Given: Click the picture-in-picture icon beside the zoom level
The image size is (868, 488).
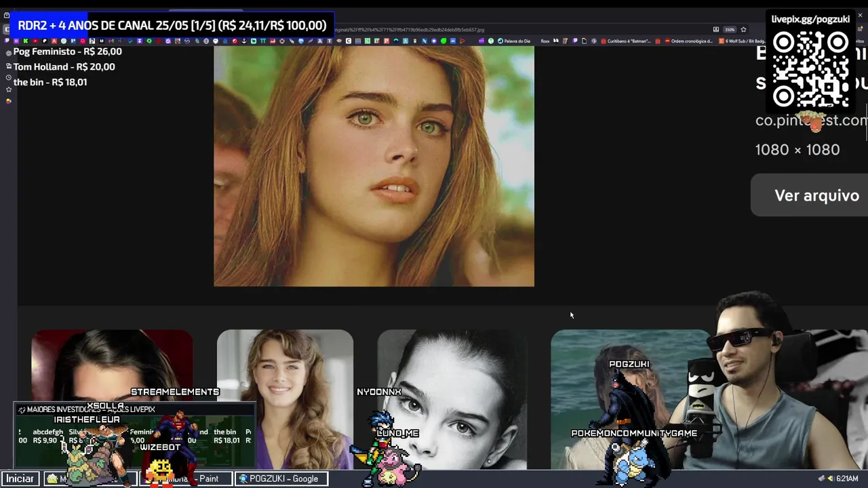Looking at the screenshot, I should pos(716,30).
